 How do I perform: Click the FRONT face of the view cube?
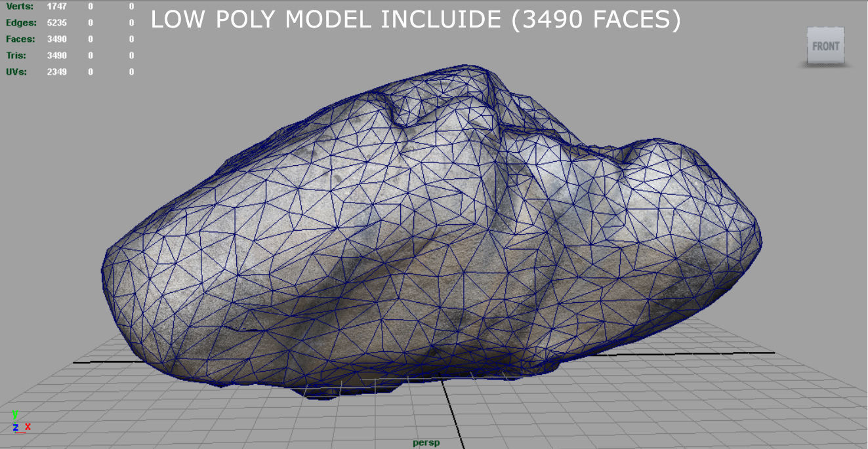coord(825,46)
